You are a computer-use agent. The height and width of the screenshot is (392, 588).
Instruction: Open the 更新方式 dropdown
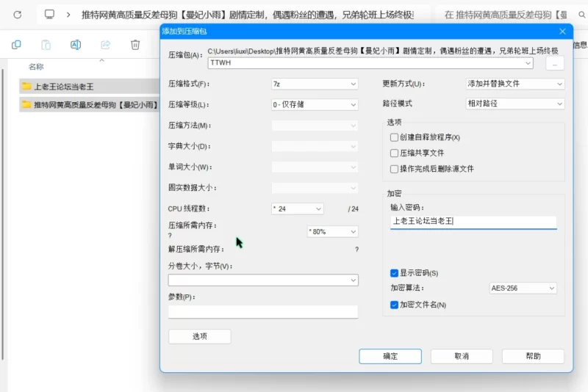coord(514,84)
